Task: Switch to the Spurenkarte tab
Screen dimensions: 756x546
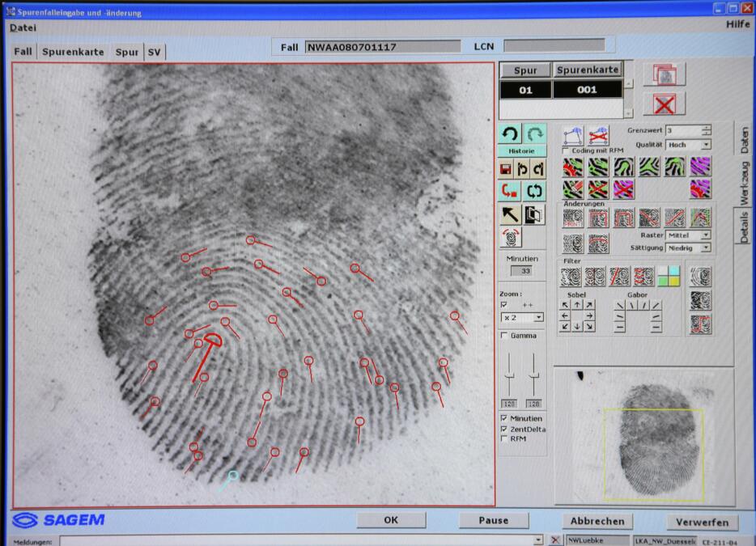Action: coord(74,52)
